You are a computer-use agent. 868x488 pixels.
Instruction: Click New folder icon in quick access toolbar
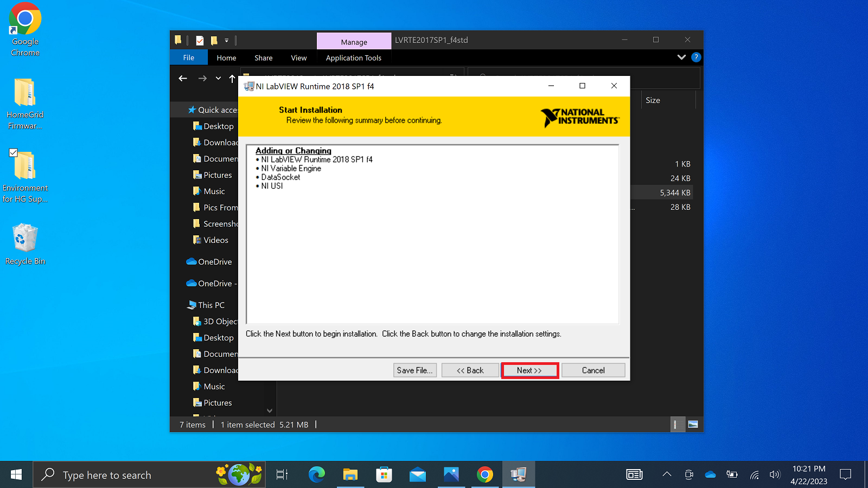coord(214,40)
